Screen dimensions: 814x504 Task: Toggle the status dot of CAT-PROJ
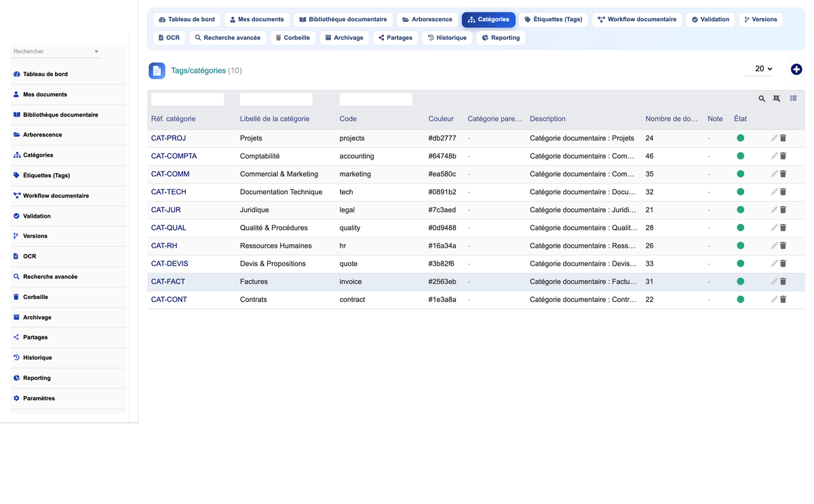click(x=740, y=138)
